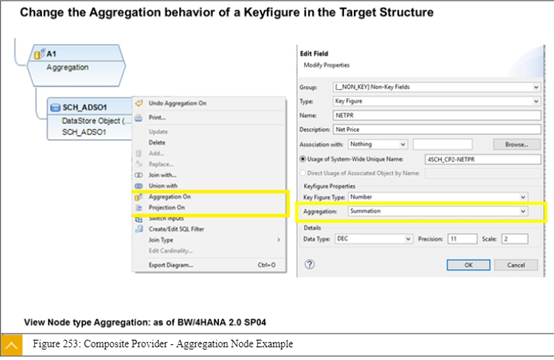Select the A1 Aggregation node
The width and height of the screenshot is (554, 360).
pos(76,66)
